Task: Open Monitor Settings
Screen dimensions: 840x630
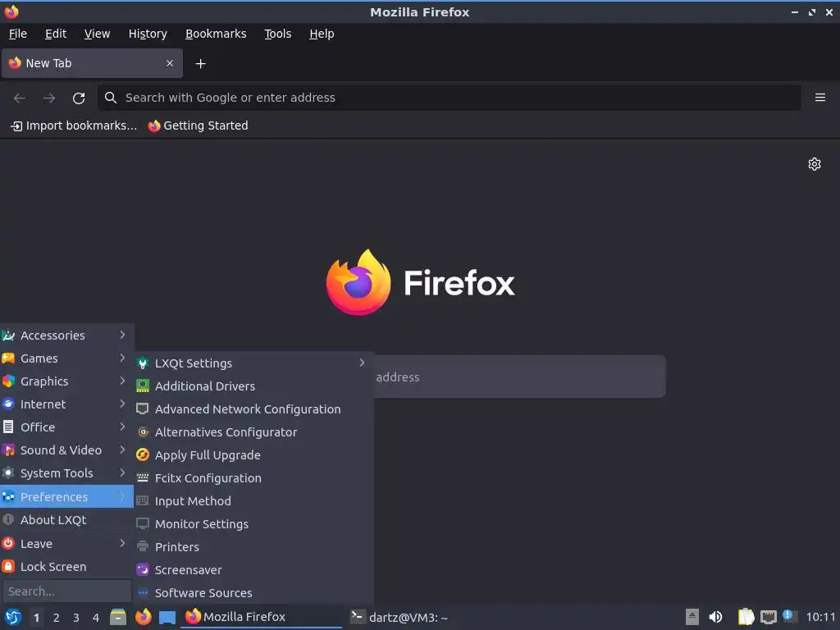Action: [254, 524]
